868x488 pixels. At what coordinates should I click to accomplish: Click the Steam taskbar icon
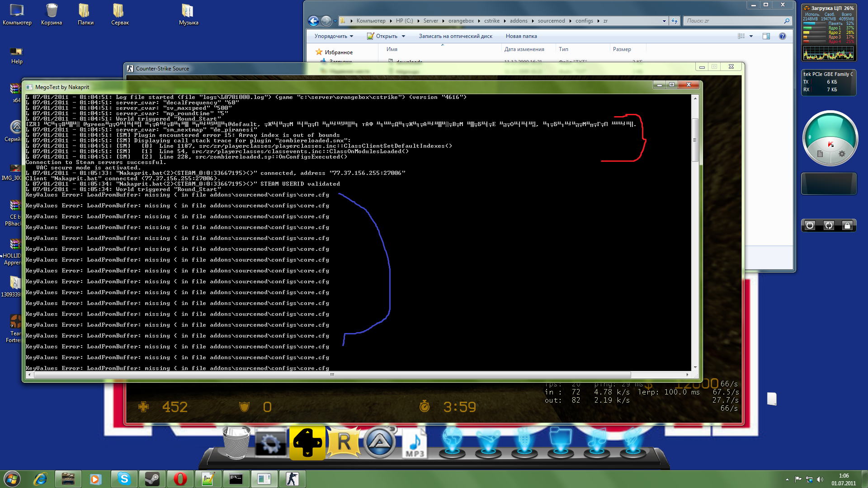point(152,479)
